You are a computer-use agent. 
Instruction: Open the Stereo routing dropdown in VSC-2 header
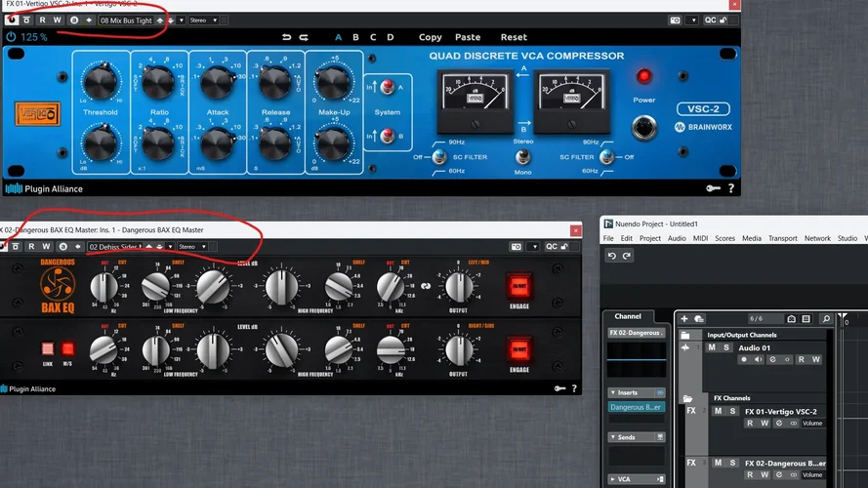pos(203,20)
